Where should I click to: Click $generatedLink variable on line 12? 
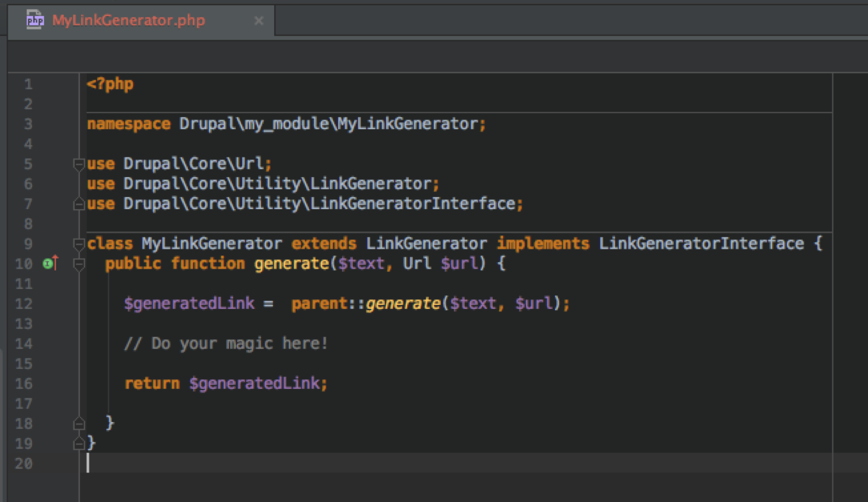189,304
